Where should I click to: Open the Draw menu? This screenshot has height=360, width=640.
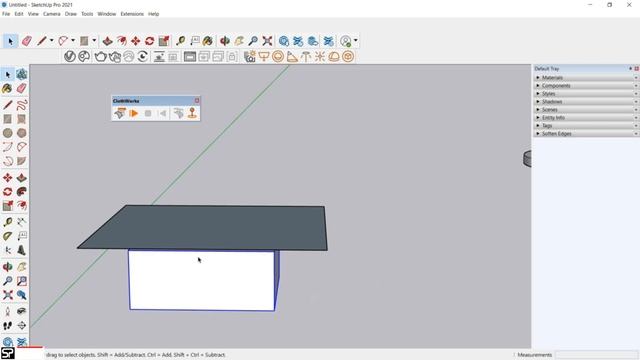71,14
